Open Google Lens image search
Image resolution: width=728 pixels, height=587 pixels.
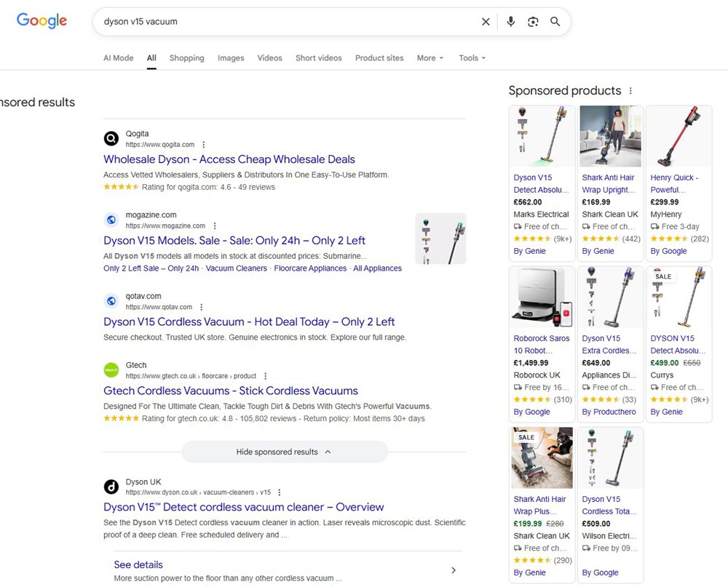click(533, 21)
